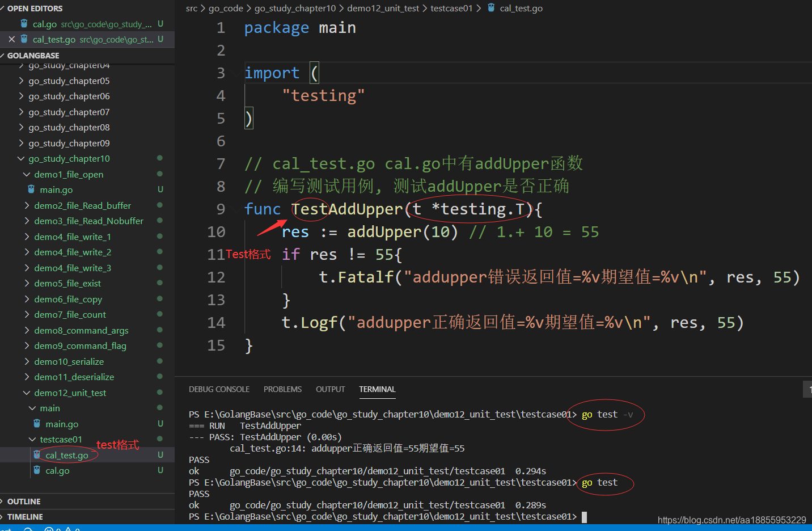812x531 pixels.
Task: Expand demo6_file_copy folder
Action: [27, 299]
